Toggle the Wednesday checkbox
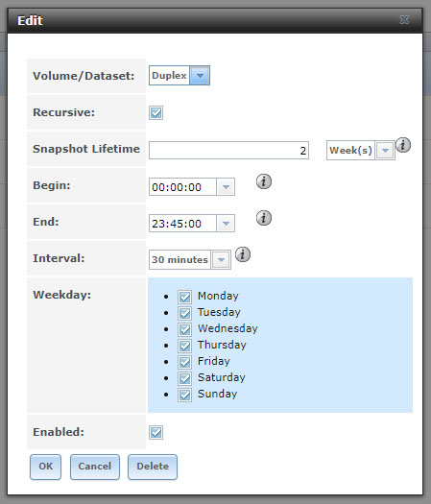431x504 pixels. tap(185, 329)
